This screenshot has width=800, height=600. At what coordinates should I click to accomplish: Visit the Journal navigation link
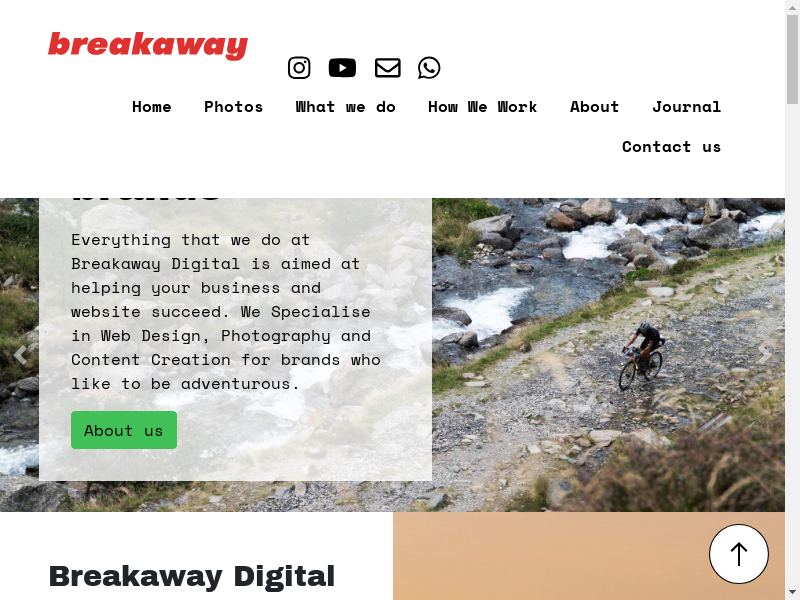(687, 107)
